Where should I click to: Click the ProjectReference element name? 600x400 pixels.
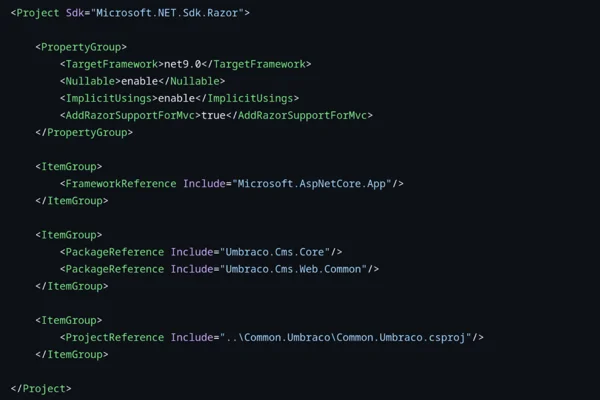point(115,337)
